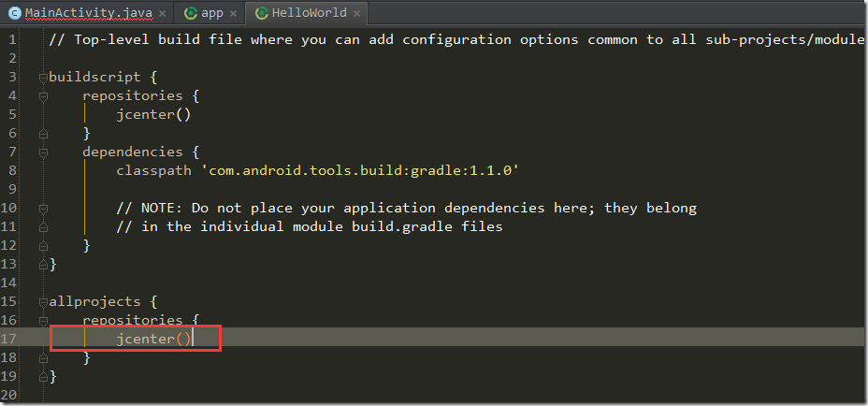Click line number 1 in gutter
This screenshot has height=406, width=868.
pos(13,40)
